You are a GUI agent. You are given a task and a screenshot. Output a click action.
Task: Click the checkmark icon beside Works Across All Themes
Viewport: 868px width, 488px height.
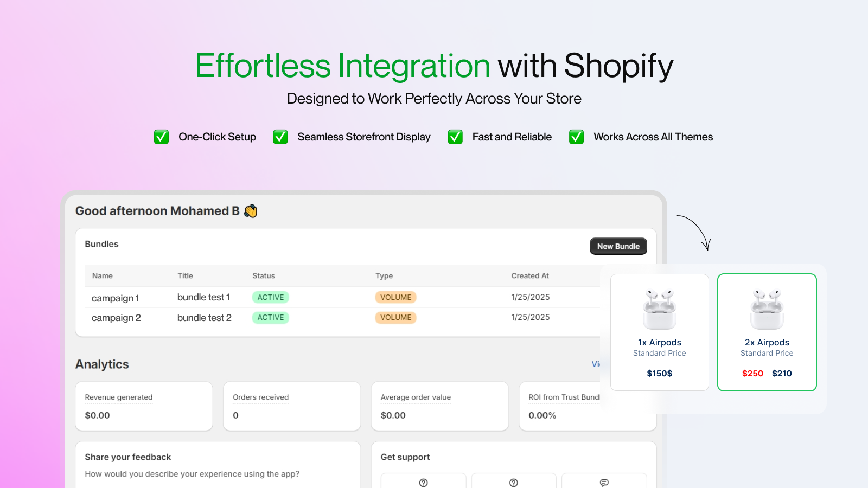coord(576,137)
